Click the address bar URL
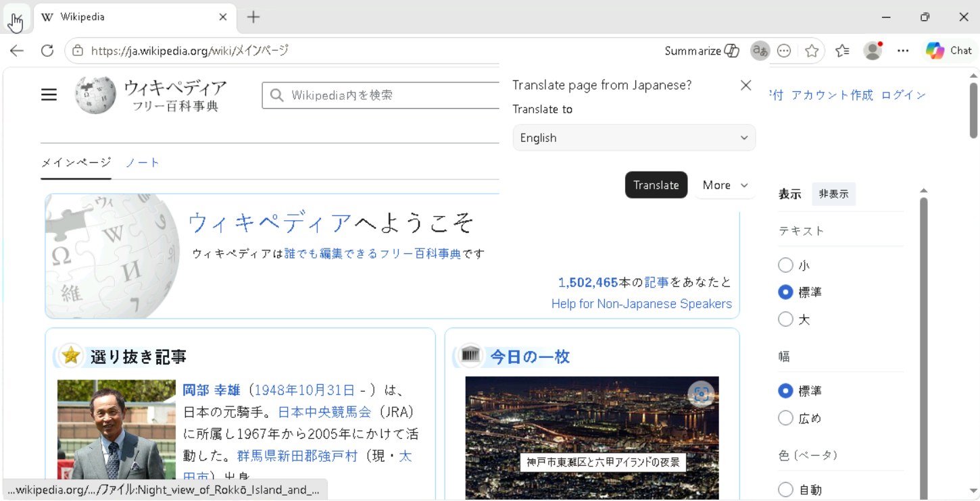Screen dimensions: 980x501 tap(189, 51)
